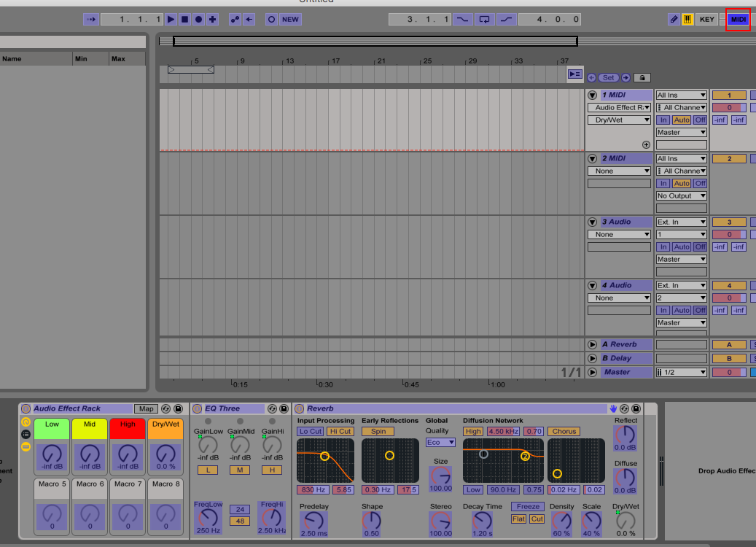Screen dimensions: 756x547
Task: Toggle the Computer MIDI Keyboard icon
Action: coord(687,19)
